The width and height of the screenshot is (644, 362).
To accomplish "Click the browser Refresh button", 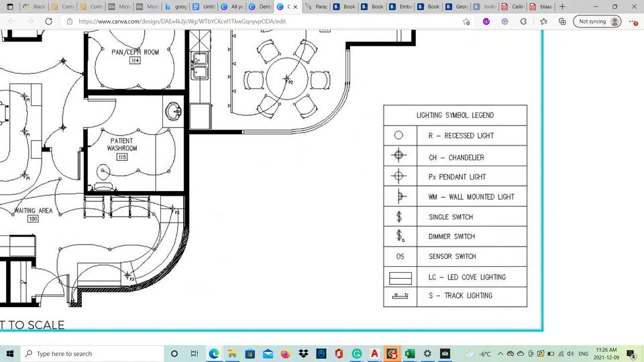I will coord(48,21).
